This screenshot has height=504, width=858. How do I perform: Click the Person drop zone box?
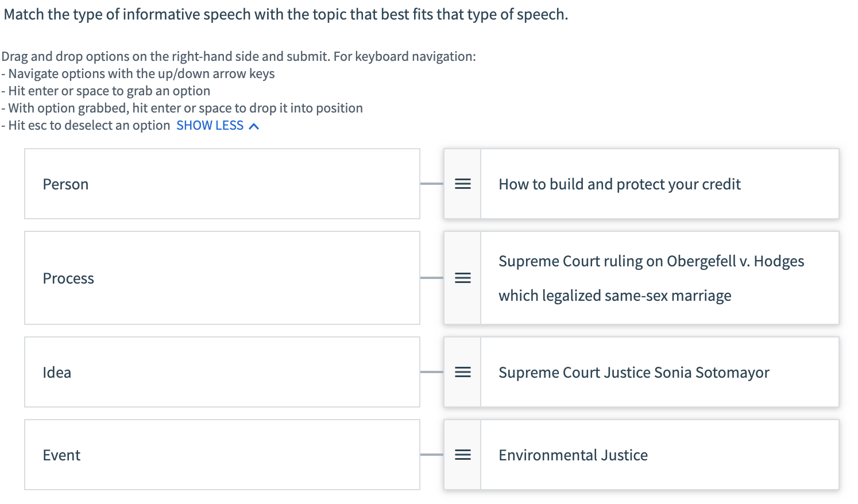[x=222, y=184]
